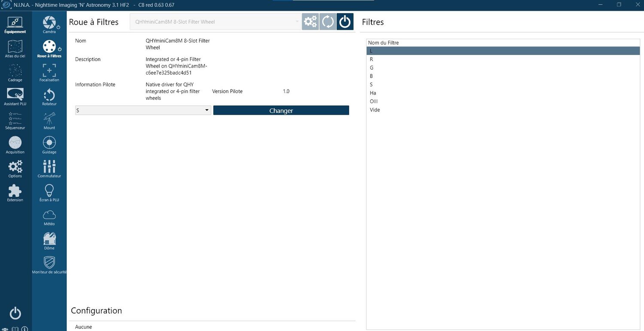Expand the QHYminiCam8M filter wheel device dropdown
This screenshot has width=644, height=331.
point(216,22)
